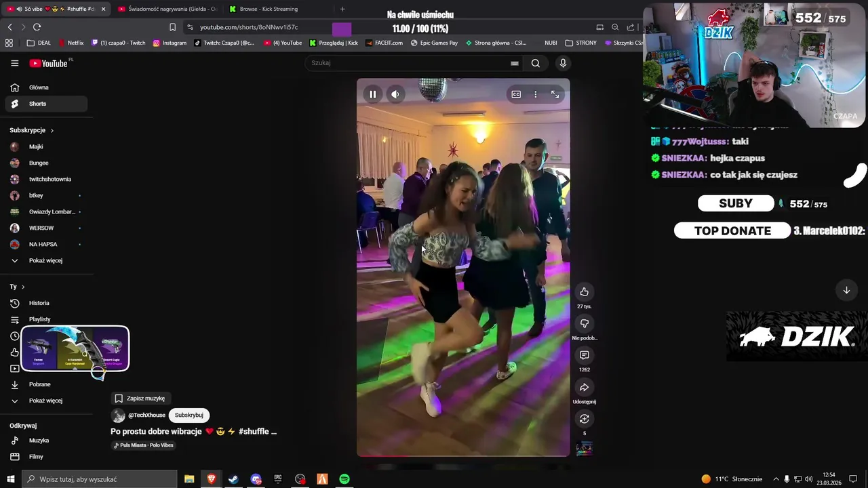Reload the current page
Image resolution: width=868 pixels, height=488 pixels.
pyautogui.click(x=37, y=27)
